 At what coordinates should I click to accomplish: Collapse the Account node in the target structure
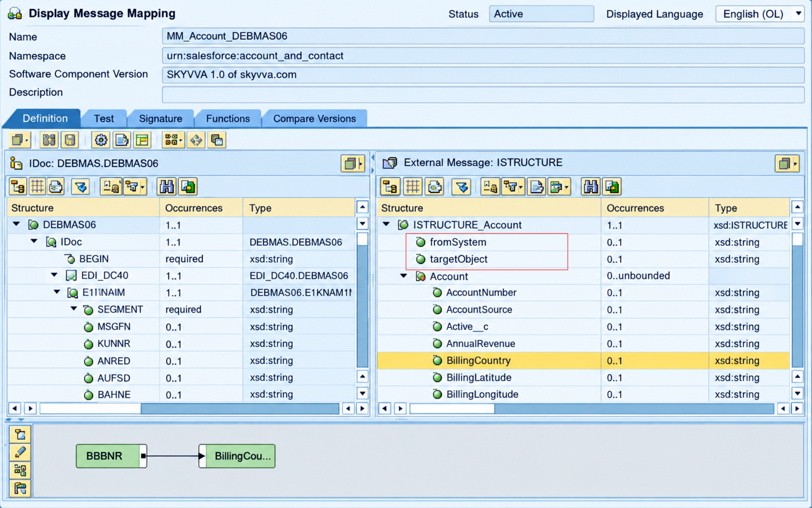click(403, 276)
